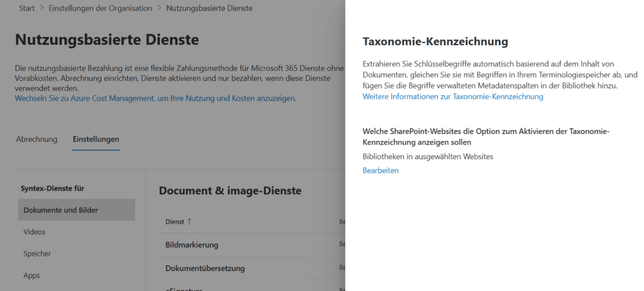Switch to the Abrechnung tab
The height and width of the screenshot is (291, 644).
tap(36, 139)
